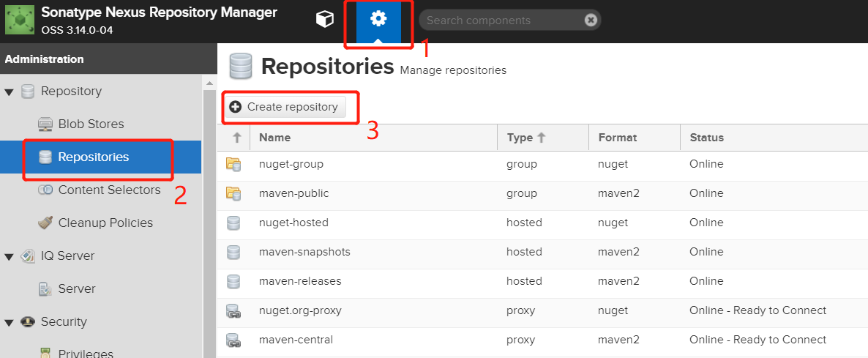Image resolution: width=868 pixels, height=358 pixels.
Task: Open Content Selectors
Action: click(x=109, y=190)
